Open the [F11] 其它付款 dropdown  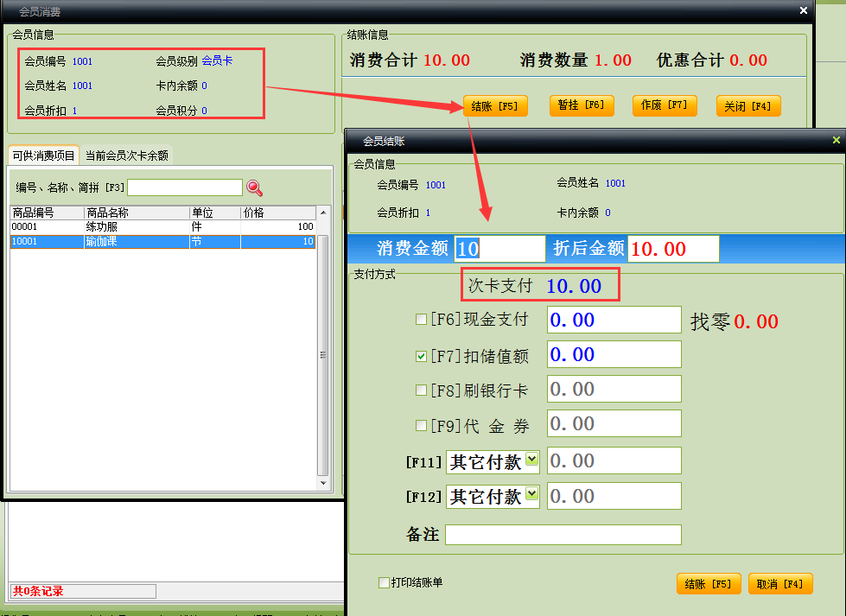pyautogui.click(x=531, y=459)
